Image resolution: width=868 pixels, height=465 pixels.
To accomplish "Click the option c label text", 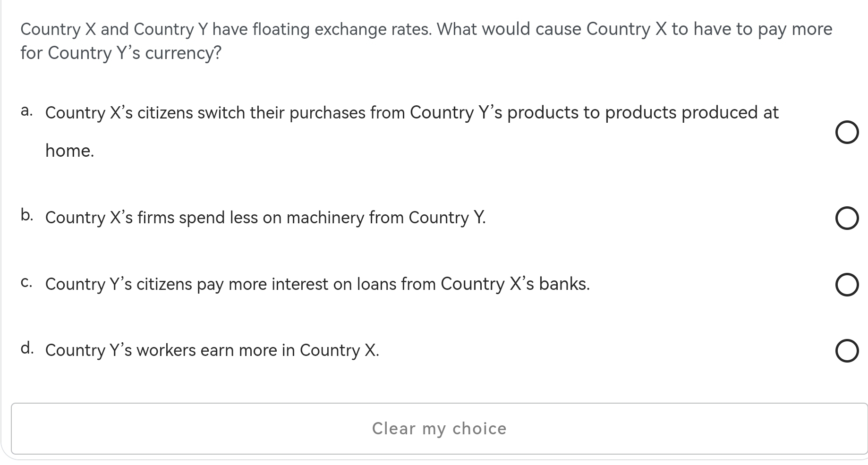I will click(x=317, y=284).
